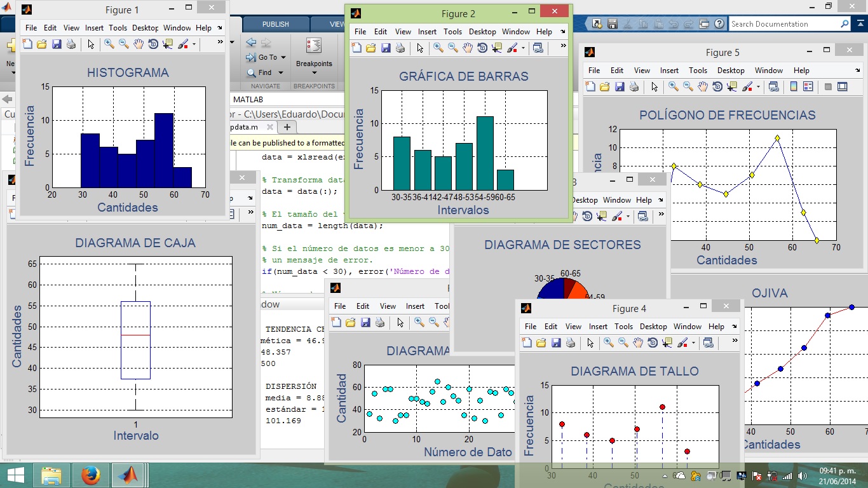
Task: Click the Pan hand icon in Figure 1
Action: (x=139, y=44)
